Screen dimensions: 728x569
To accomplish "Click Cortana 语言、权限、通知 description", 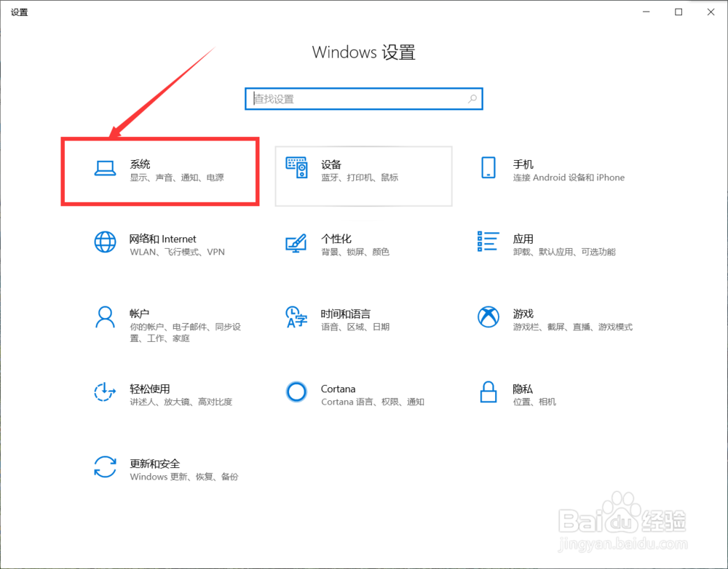I will coord(373,402).
